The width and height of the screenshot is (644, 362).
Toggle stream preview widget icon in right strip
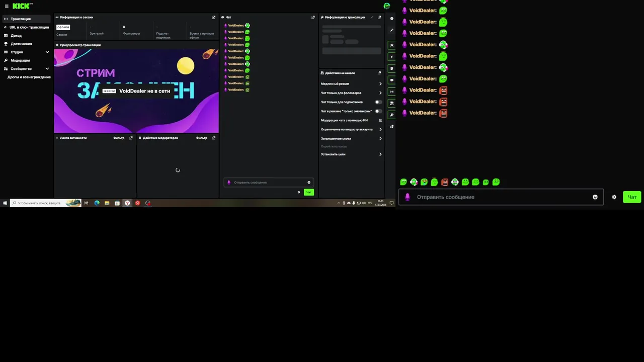coord(391,45)
